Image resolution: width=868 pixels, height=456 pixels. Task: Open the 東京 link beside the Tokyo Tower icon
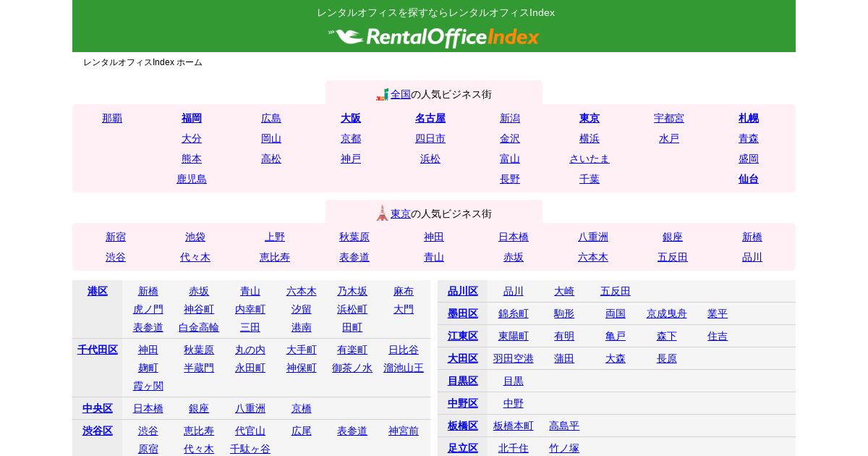point(401,214)
